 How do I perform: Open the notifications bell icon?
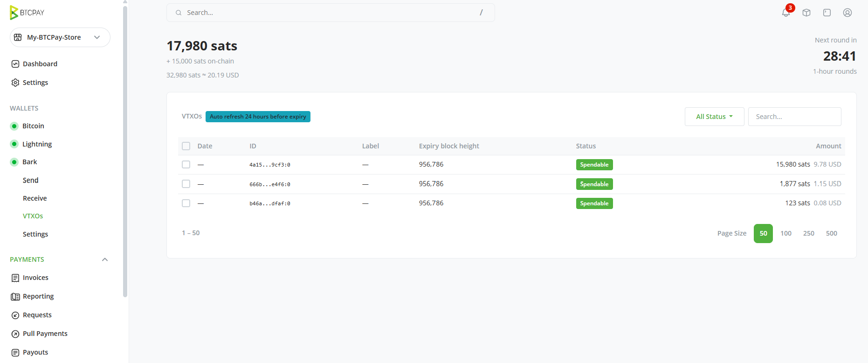click(x=786, y=13)
